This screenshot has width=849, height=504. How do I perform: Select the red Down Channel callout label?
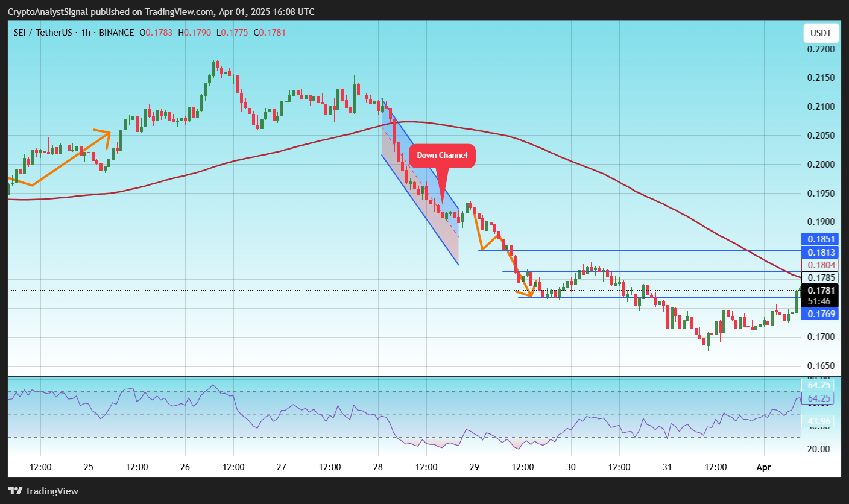(443, 156)
